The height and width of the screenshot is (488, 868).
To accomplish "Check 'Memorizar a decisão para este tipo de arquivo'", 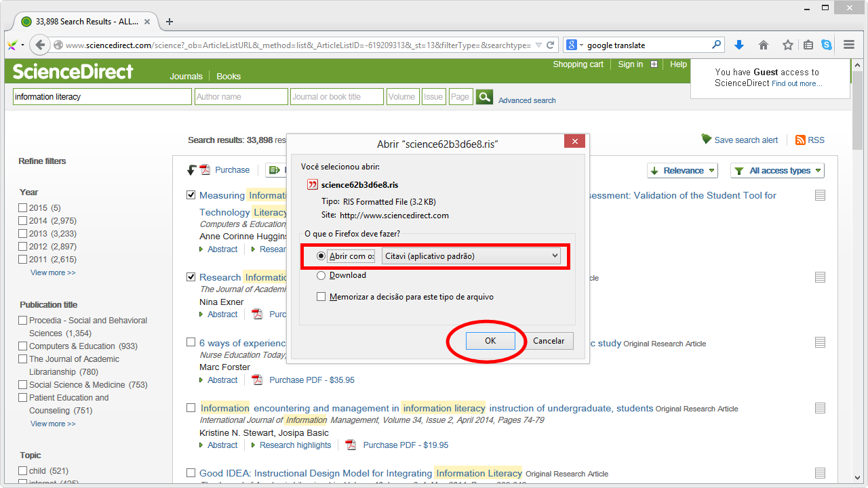I will pyautogui.click(x=321, y=297).
